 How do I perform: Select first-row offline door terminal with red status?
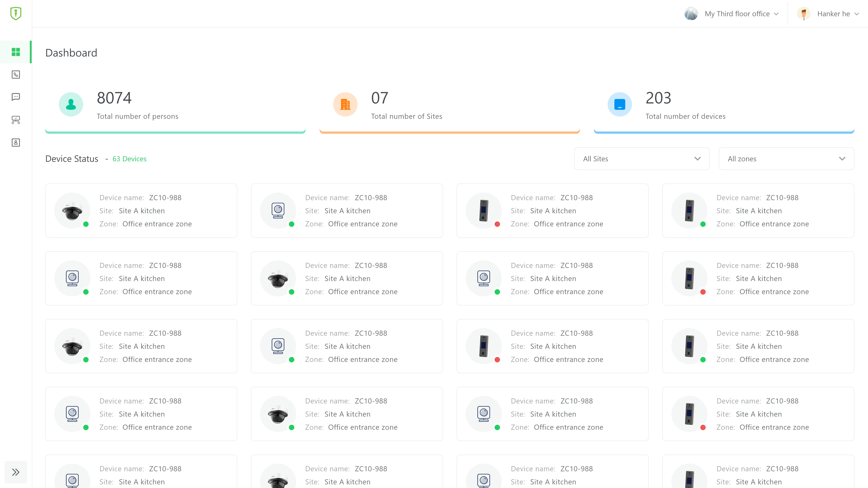[x=484, y=211]
